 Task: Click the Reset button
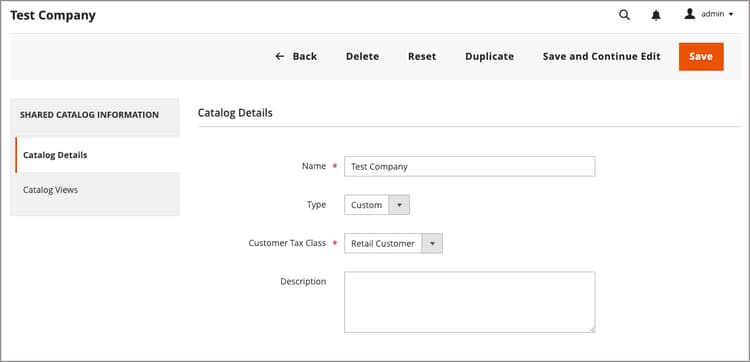[422, 56]
